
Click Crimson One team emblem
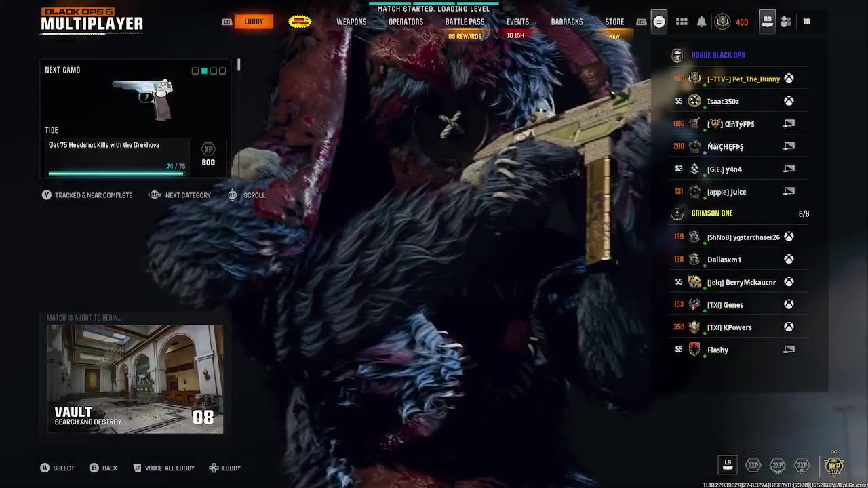click(677, 214)
